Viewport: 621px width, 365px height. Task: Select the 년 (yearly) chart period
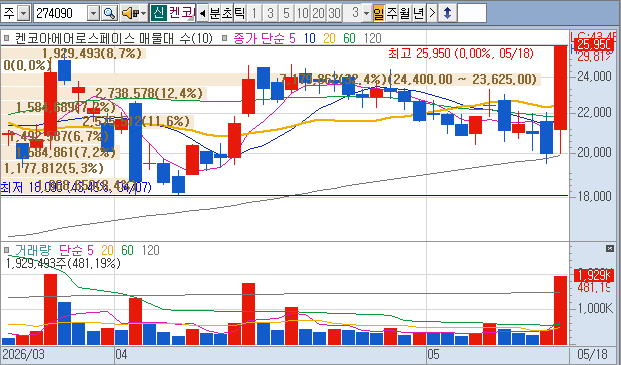click(418, 13)
